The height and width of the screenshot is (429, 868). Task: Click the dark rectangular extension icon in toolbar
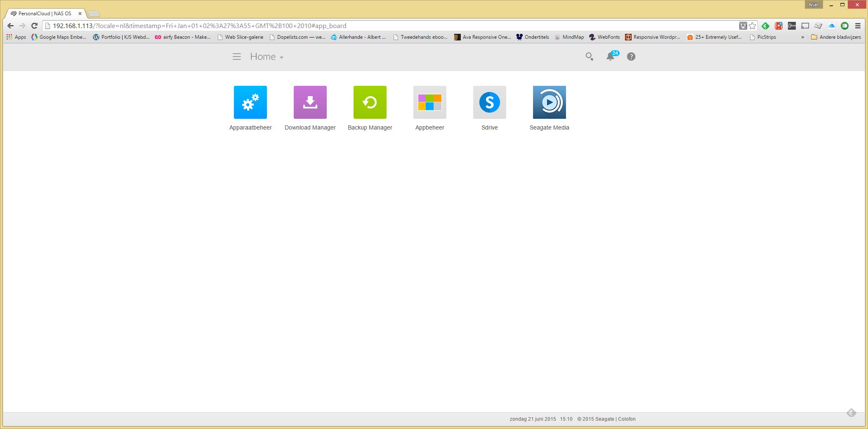792,26
